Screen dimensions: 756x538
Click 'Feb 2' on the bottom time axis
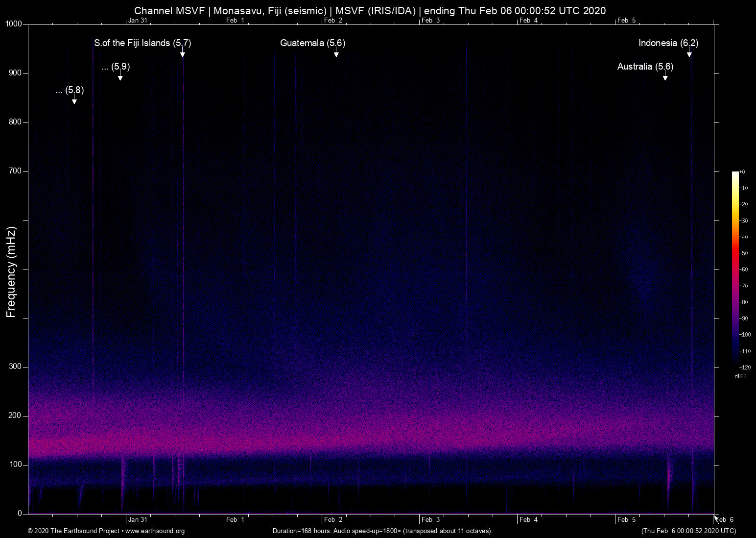tap(333, 520)
